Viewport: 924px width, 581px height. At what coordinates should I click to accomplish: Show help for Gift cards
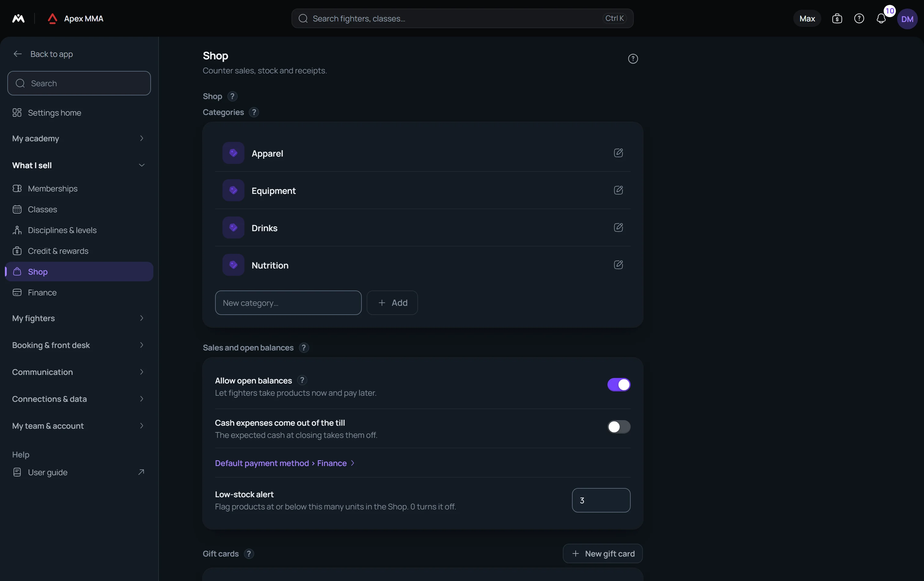[x=249, y=554]
